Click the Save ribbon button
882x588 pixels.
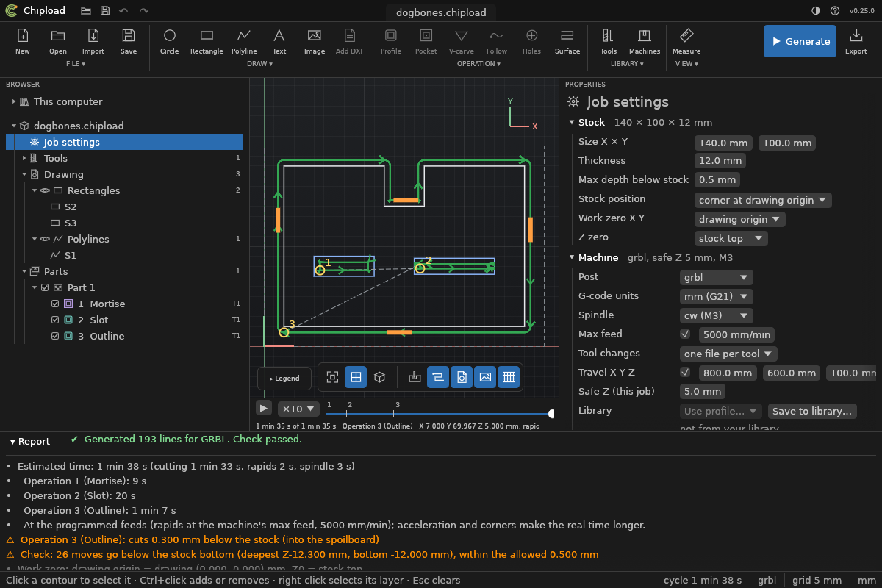click(129, 41)
